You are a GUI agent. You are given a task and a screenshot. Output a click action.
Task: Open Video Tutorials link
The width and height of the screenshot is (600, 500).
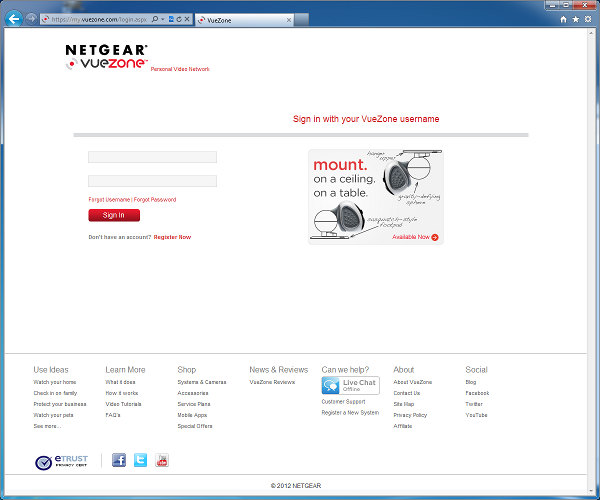click(x=123, y=404)
